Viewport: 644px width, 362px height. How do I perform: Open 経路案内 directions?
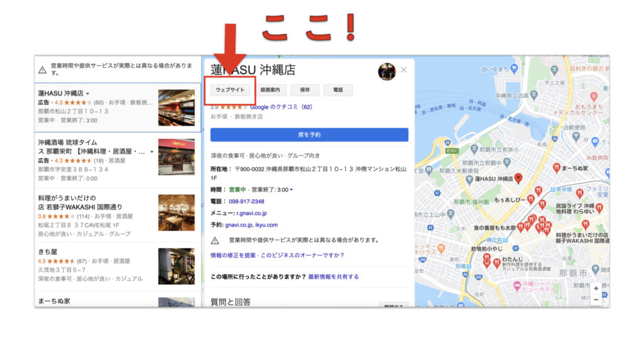[x=270, y=90]
